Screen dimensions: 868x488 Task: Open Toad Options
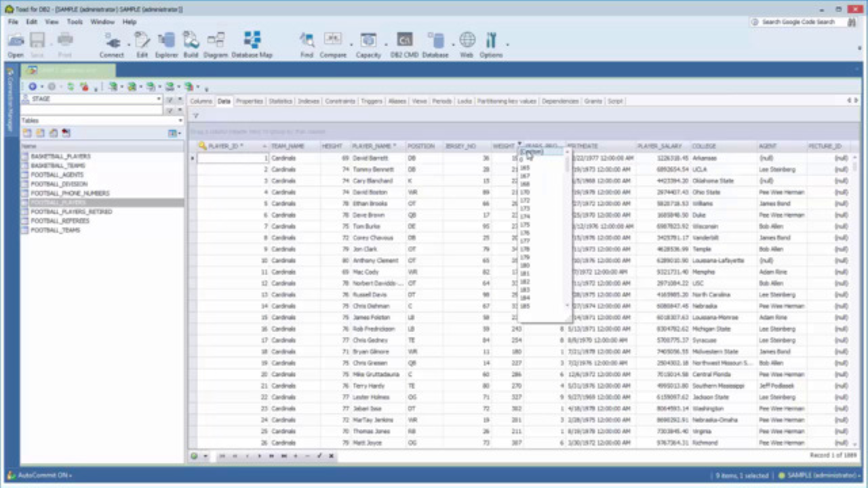tap(490, 39)
